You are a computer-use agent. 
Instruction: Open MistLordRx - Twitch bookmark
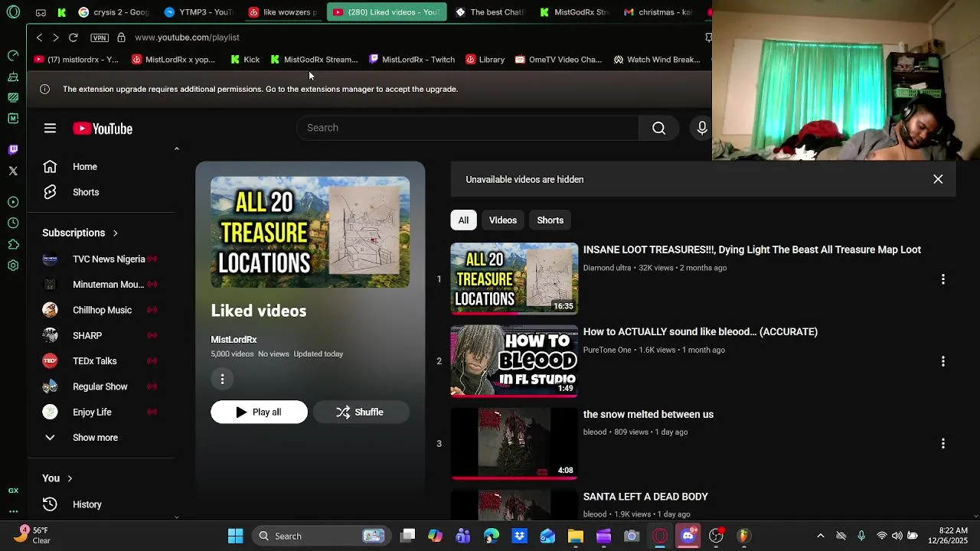click(x=411, y=60)
